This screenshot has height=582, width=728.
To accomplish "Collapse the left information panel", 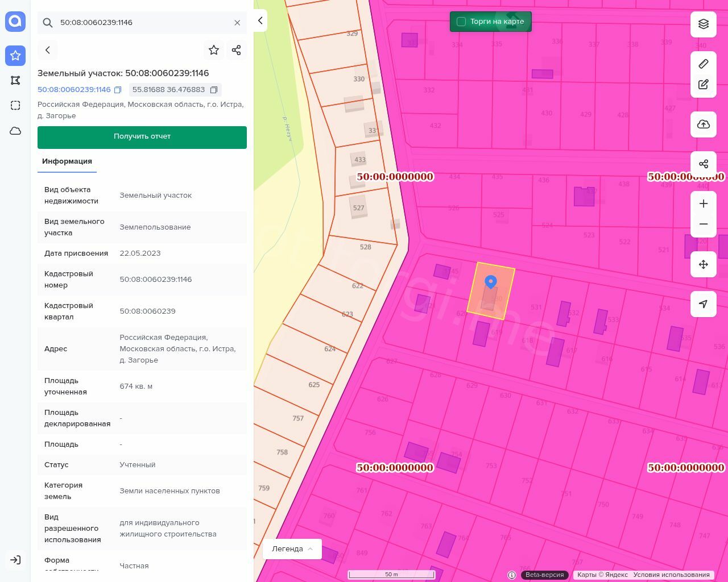I will [260, 20].
